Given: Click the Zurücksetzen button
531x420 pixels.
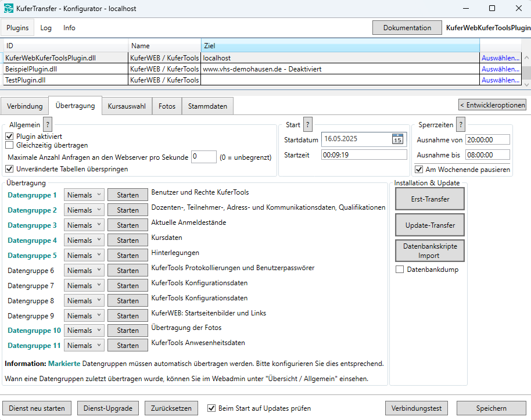Looking at the screenshot, I should (171, 408).
